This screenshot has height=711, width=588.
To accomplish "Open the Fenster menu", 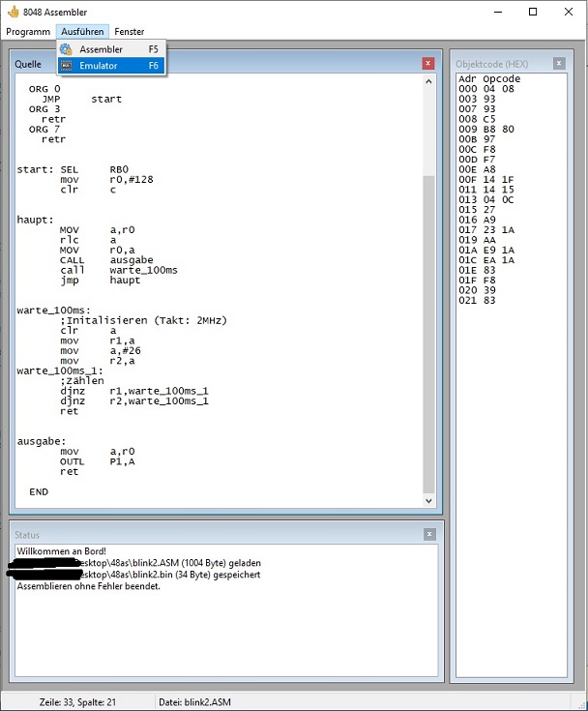I will coord(130,32).
